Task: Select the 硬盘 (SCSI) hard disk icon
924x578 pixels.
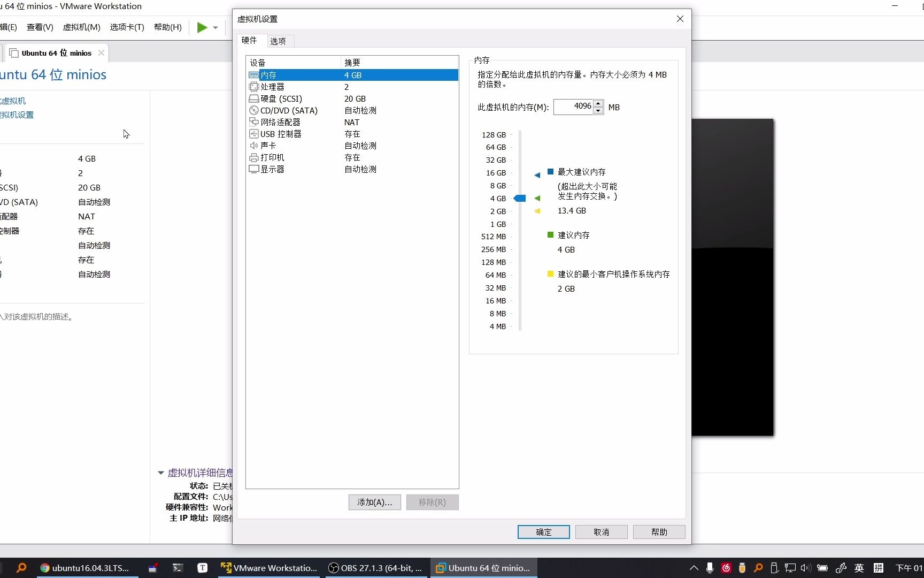Action: [x=254, y=98]
